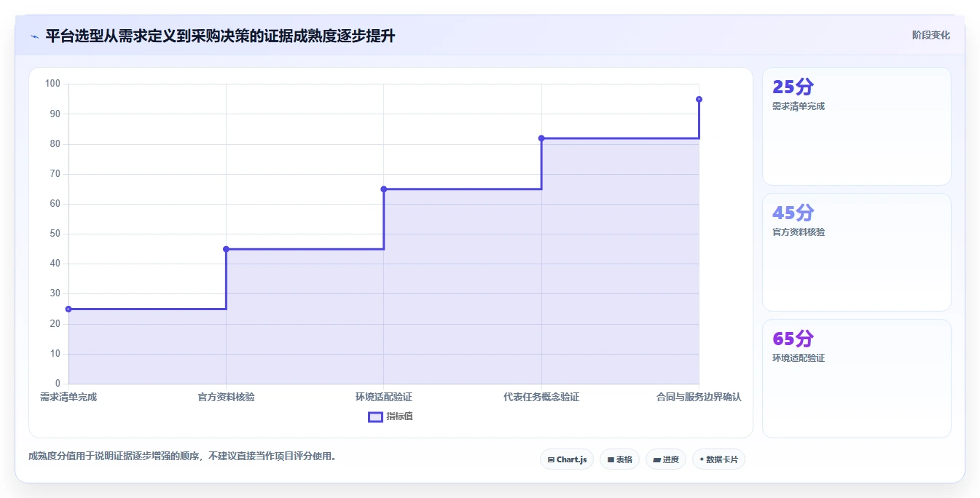Click y-axis tick label 100

[x=52, y=84]
